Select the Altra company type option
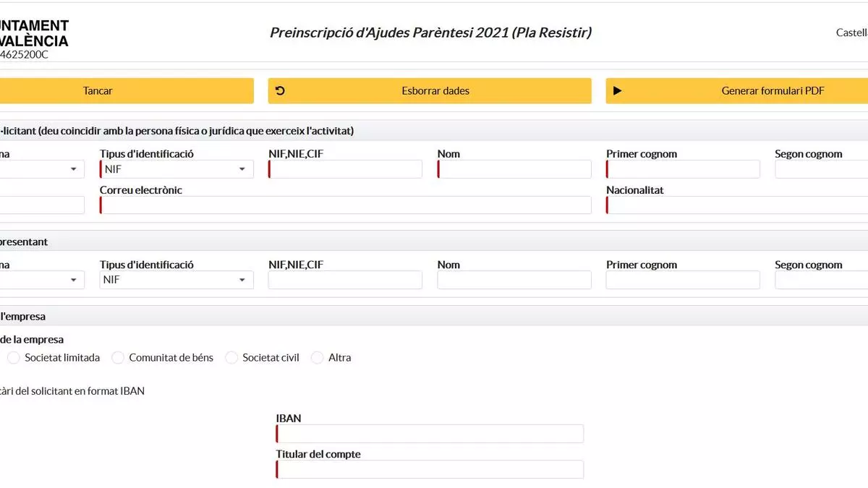The image size is (868, 488). point(317,358)
